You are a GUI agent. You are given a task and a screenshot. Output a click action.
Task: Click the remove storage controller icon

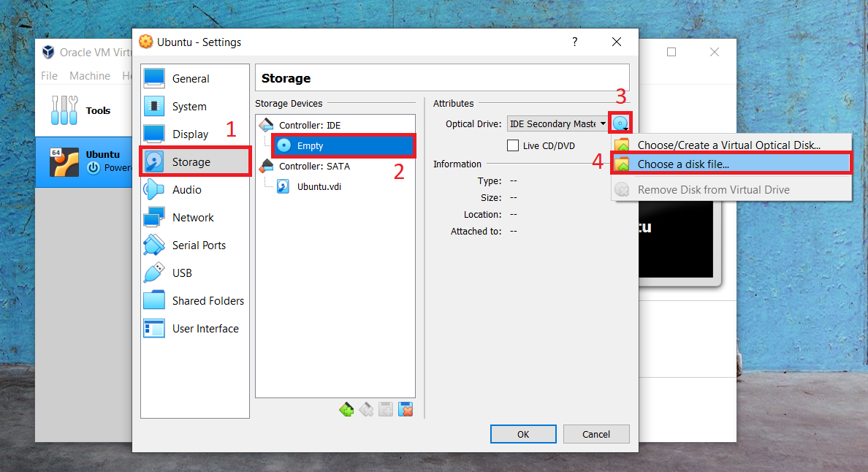coord(366,409)
